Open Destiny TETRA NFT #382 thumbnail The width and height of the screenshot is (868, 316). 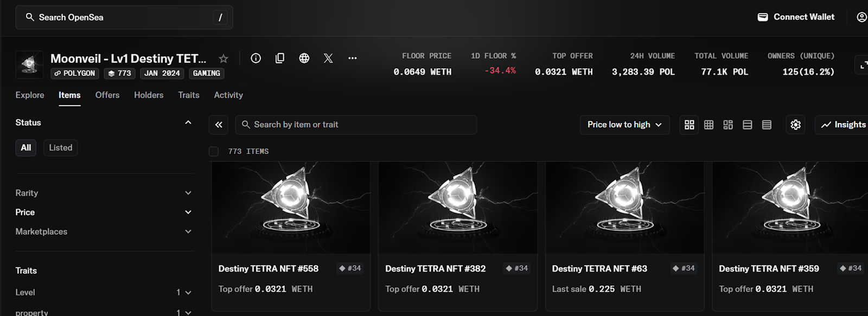[458, 207]
